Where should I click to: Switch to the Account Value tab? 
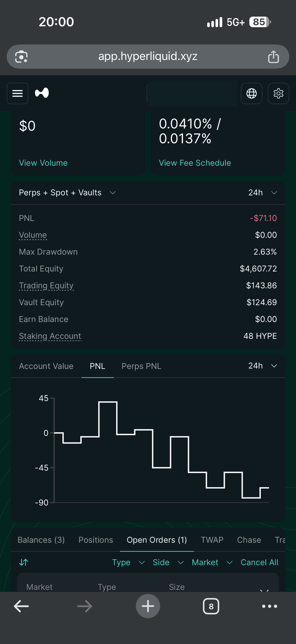(46, 366)
